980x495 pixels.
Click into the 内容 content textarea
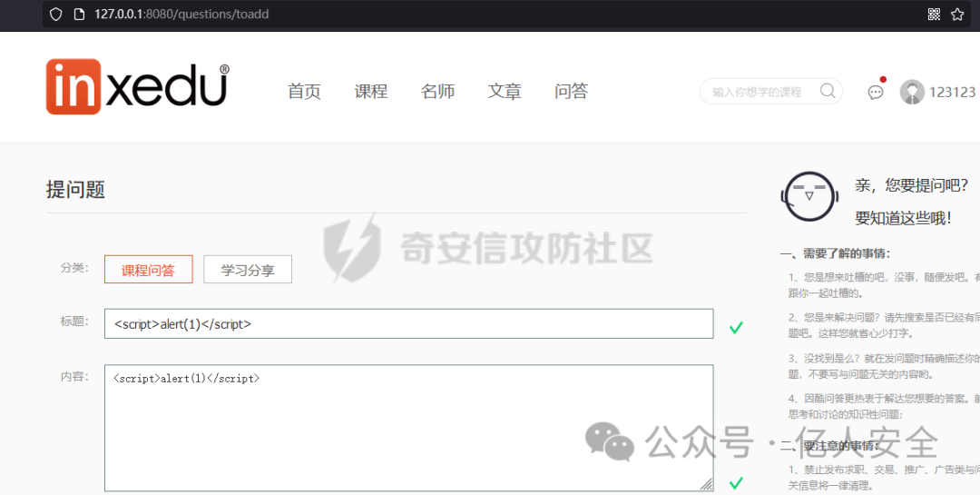coord(408,428)
